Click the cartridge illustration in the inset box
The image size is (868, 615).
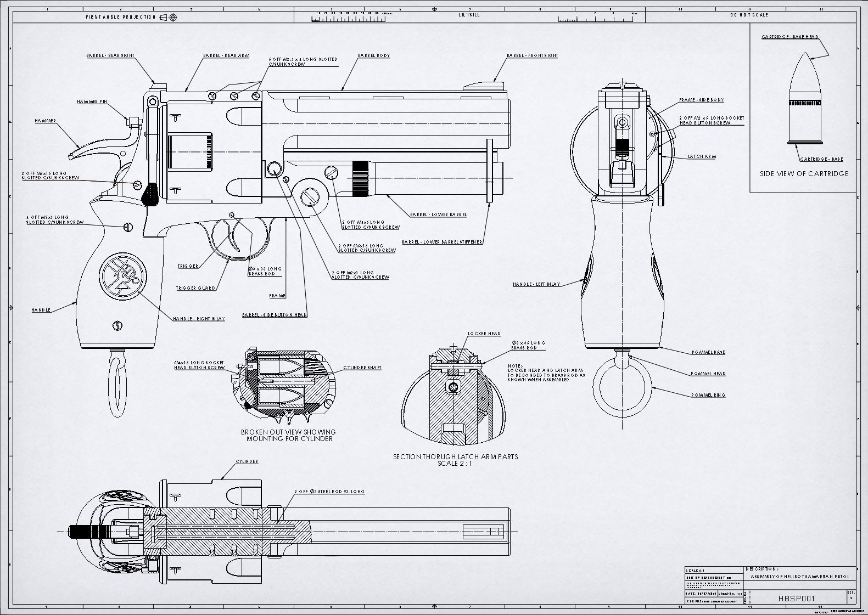[805, 99]
